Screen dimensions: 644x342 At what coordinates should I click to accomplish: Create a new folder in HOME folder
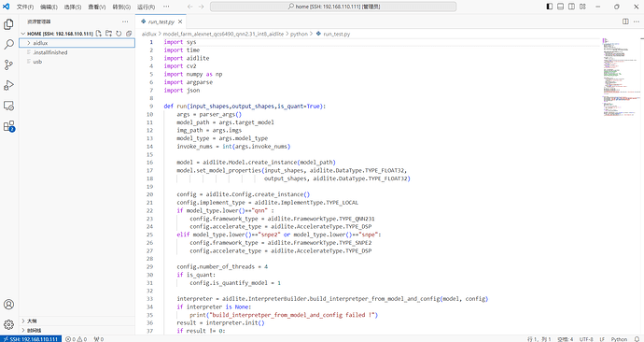coord(109,34)
